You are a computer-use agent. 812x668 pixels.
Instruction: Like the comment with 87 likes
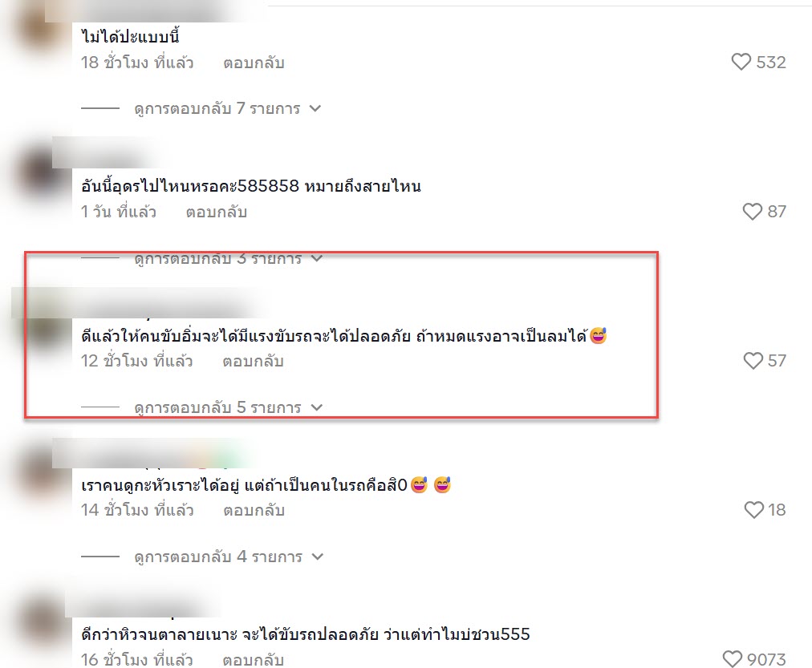coord(753,211)
